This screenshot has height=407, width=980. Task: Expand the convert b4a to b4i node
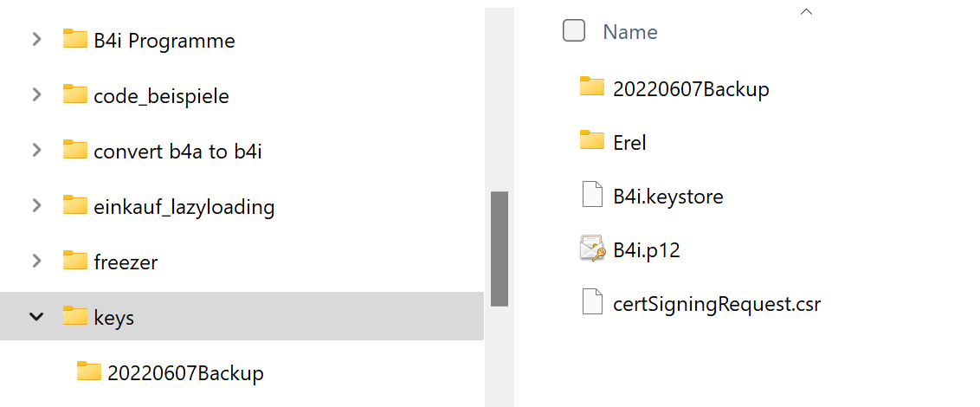click(36, 151)
